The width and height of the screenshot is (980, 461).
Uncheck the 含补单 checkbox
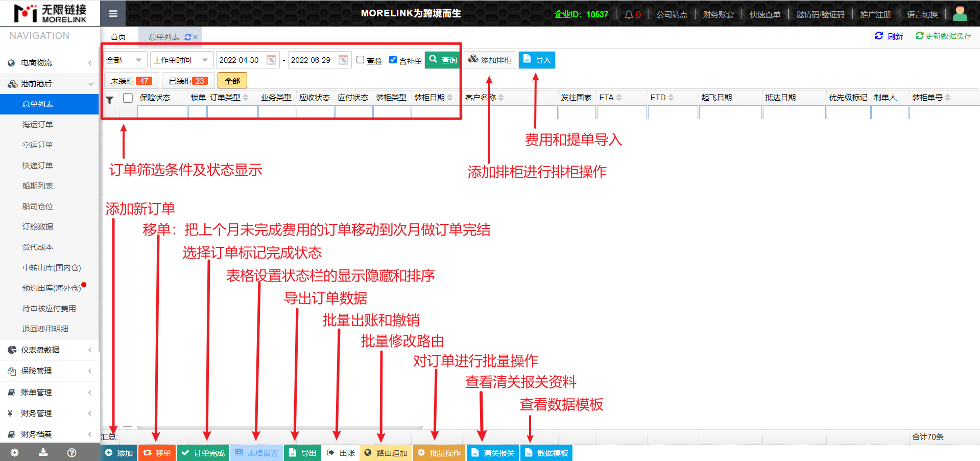393,60
